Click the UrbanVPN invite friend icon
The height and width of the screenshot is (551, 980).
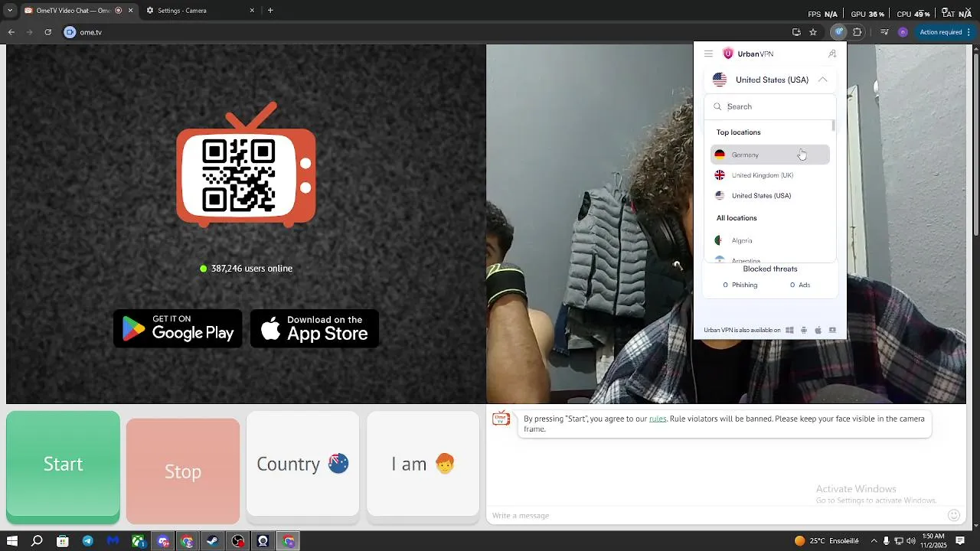click(832, 54)
